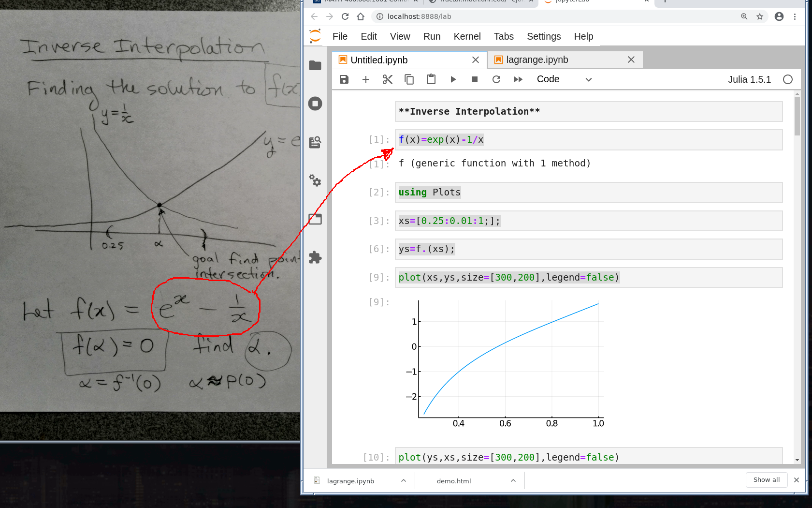Insert a new cell with plus icon
The height and width of the screenshot is (508, 812).
(x=366, y=79)
